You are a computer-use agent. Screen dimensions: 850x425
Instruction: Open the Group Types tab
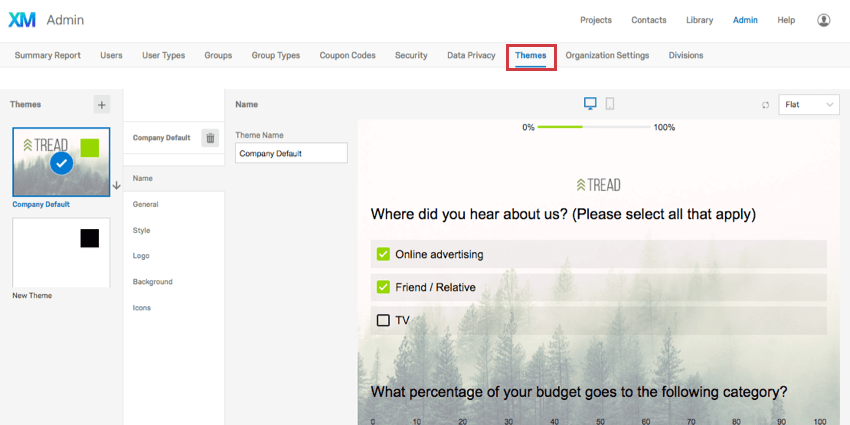pos(275,55)
